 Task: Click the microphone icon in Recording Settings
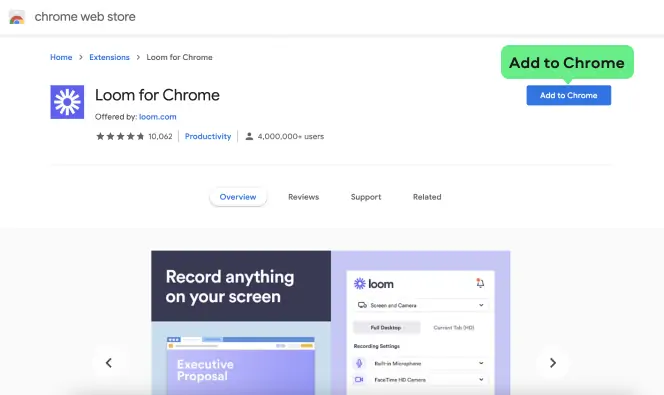tap(359, 363)
